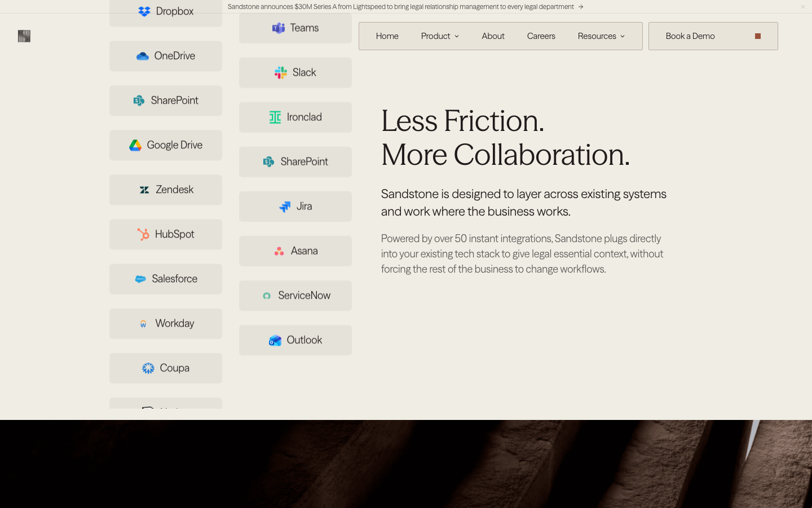Click the Dropbox integration icon
This screenshot has width=812, height=508.
pyautogui.click(x=144, y=11)
